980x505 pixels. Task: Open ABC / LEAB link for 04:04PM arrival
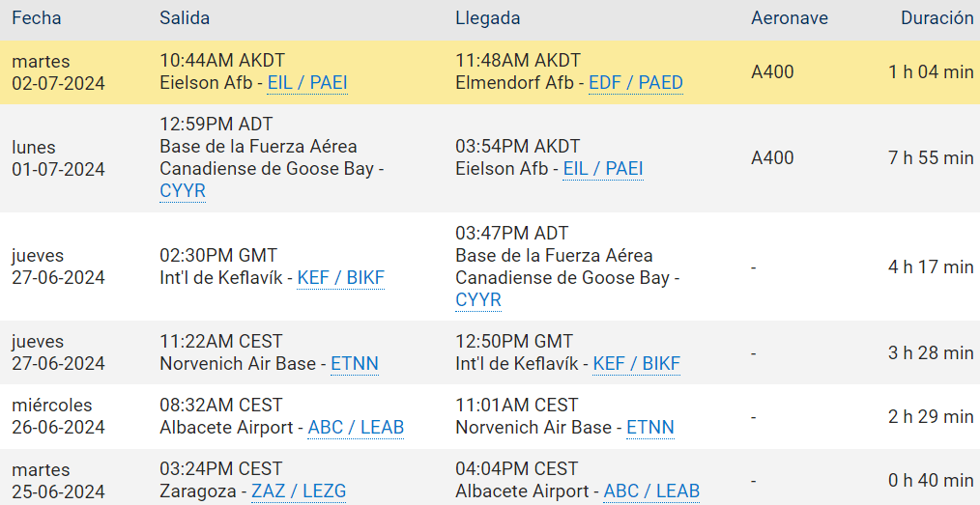(651, 491)
